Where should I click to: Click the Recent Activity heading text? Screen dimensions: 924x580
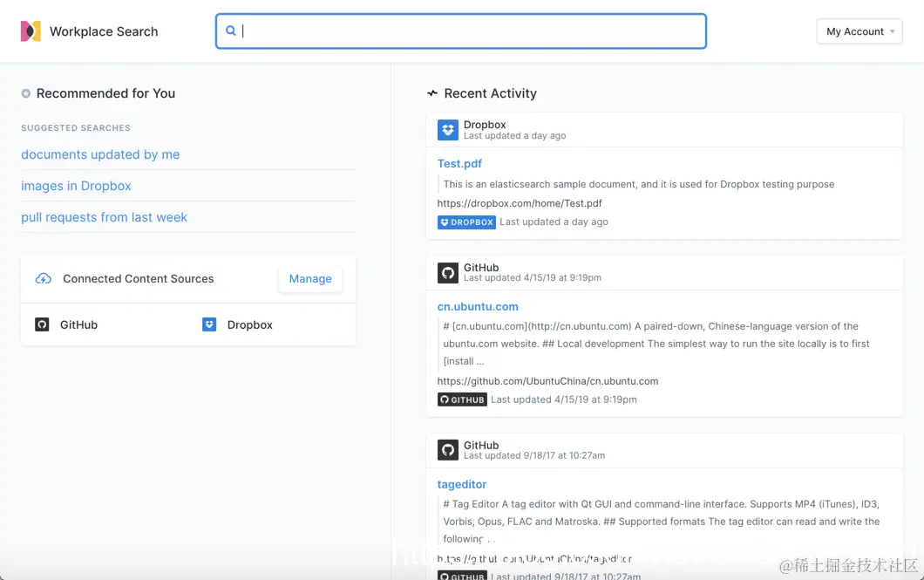(490, 93)
